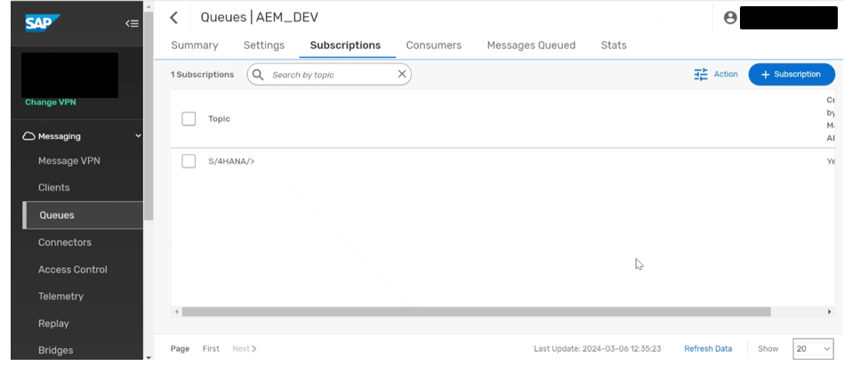Open the Messages Queued tab
Image resolution: width=868 pixels, height=374 pixels.
(532, 45)
